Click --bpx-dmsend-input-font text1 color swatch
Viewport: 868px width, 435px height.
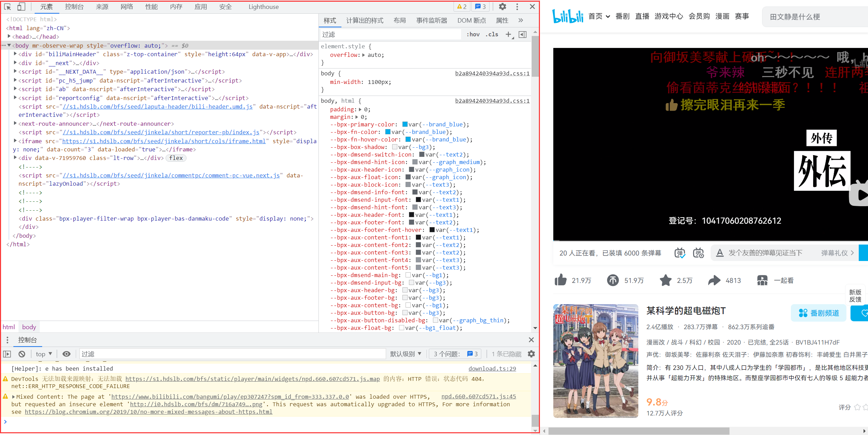click(x=418, y=200)
